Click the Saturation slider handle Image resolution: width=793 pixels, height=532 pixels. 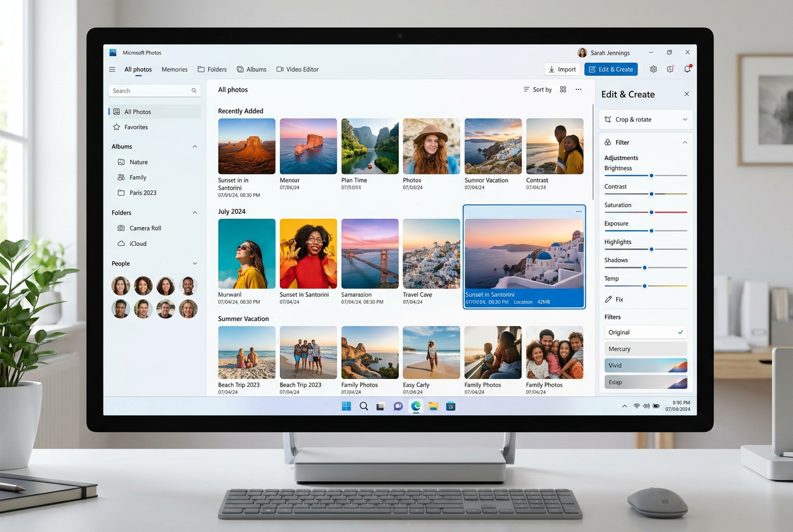point(651,212)
